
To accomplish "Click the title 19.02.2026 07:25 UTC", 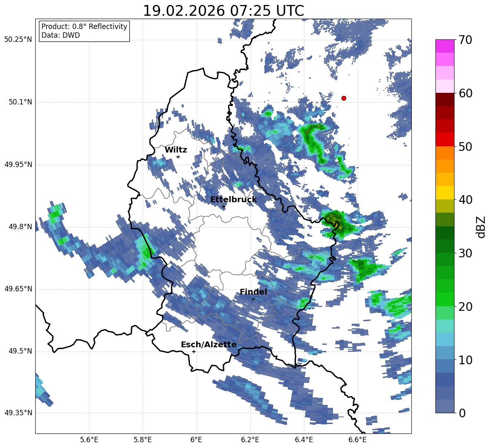I will [x=223, y=11].
